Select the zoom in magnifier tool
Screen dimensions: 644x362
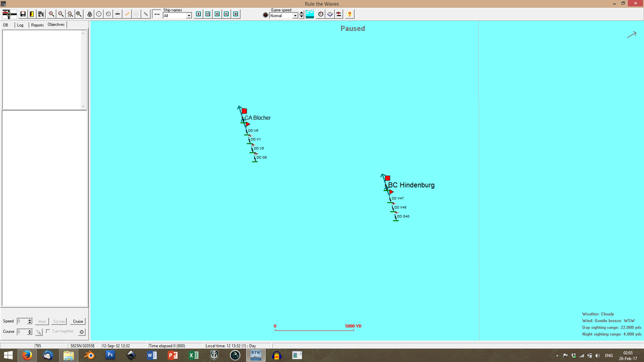pos(50,14)
